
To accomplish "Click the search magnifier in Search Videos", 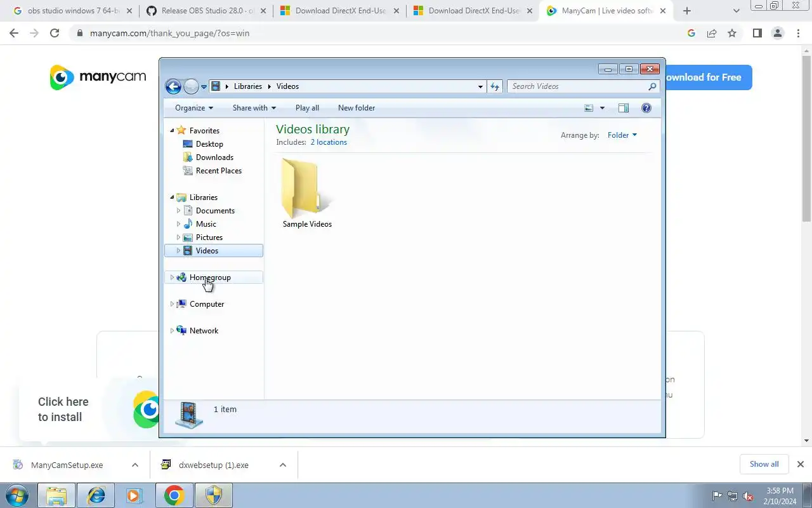I will (x=652, y=86).
